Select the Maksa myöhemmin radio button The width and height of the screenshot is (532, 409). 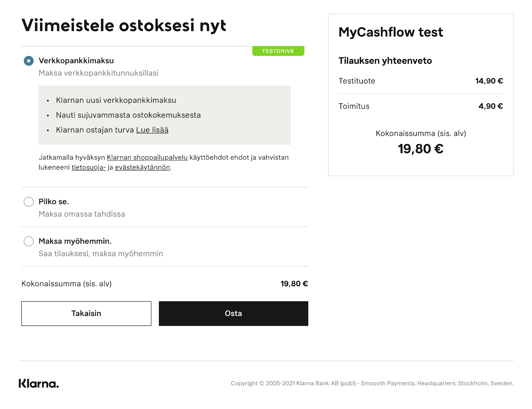tap(29, 241)
